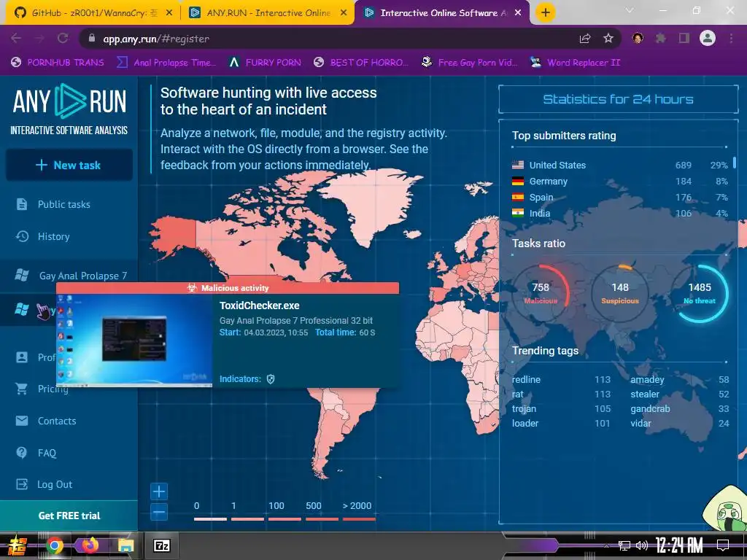Open Public tasks document icon
Screen dimensions: 747x560
coord(22,204)
